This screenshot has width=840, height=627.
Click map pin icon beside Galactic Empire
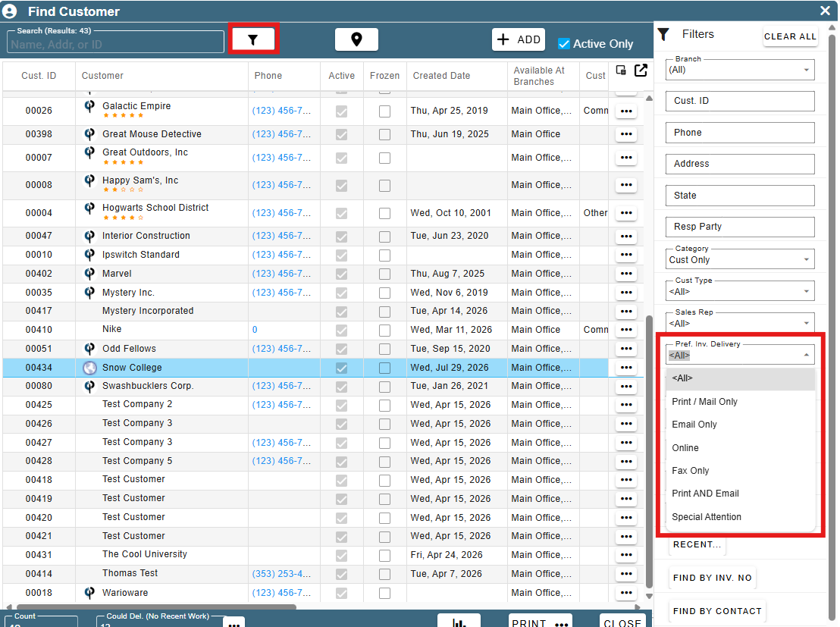pos(89,106)
